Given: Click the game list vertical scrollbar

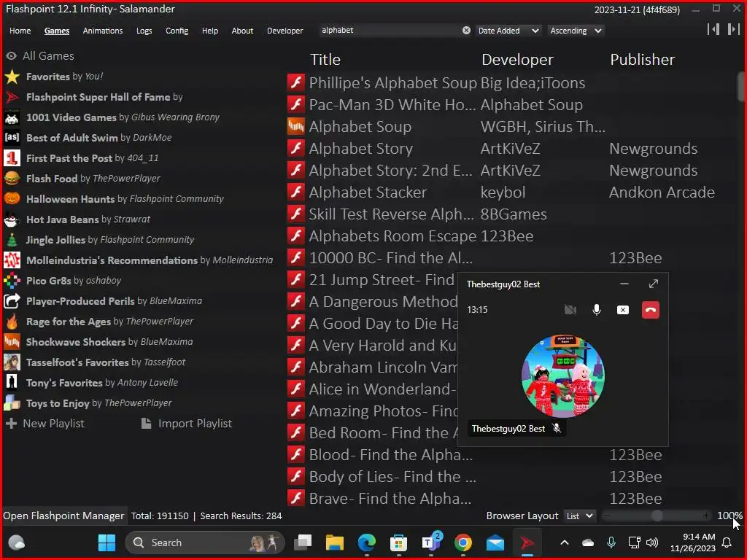Looking at the screenshot, I should 741,86.
